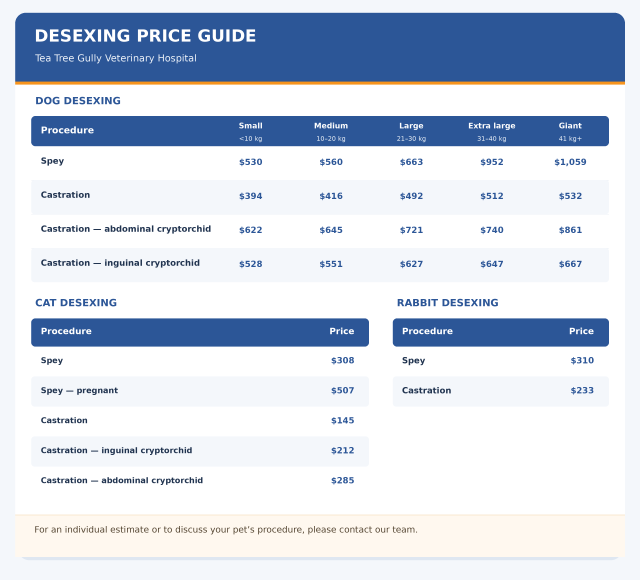Select cat abdominal cryptorchid price $285
This screenshot has height=580, width=640.
click(x=342, y=480)
